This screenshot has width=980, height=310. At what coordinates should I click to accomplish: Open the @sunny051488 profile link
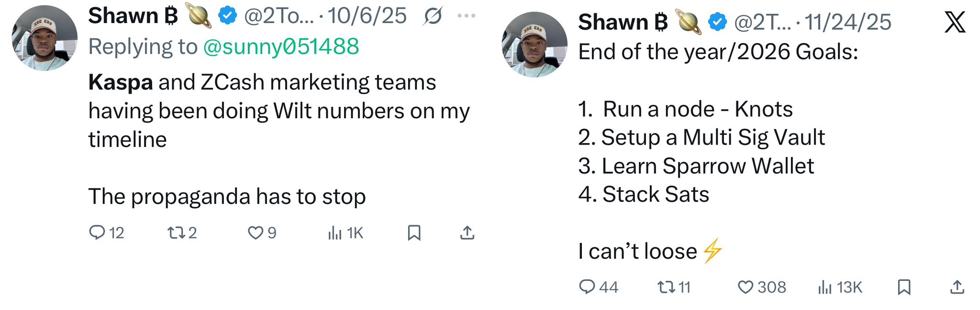coord(281,47)
